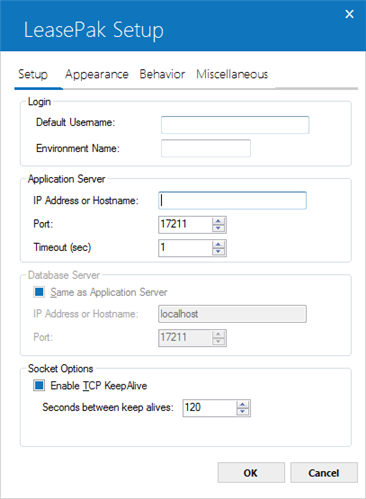The width and height of the screenshot is (366, 499).
Task: Click the Login group title
Action: tap(39, 102)
